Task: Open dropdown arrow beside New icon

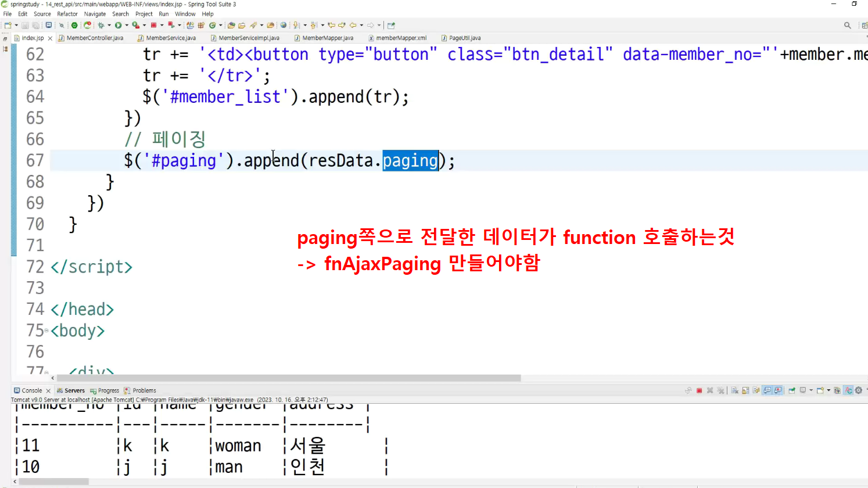Action: 16,26
